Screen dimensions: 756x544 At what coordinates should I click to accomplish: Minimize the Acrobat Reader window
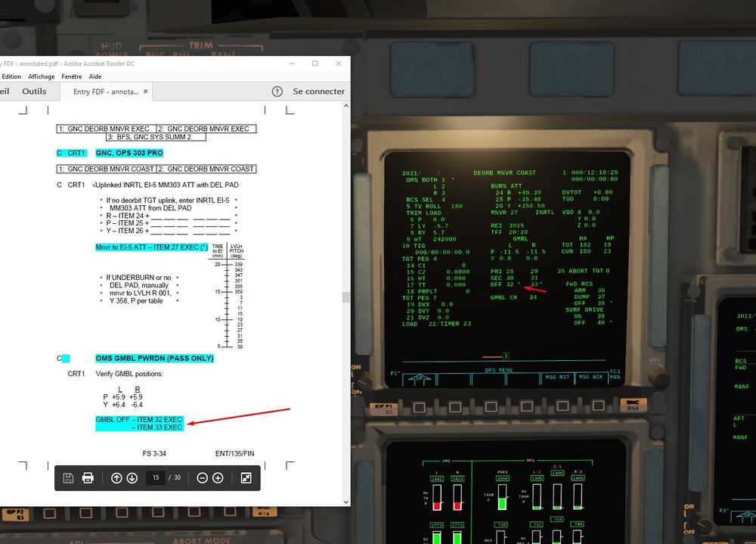(292, 64)
